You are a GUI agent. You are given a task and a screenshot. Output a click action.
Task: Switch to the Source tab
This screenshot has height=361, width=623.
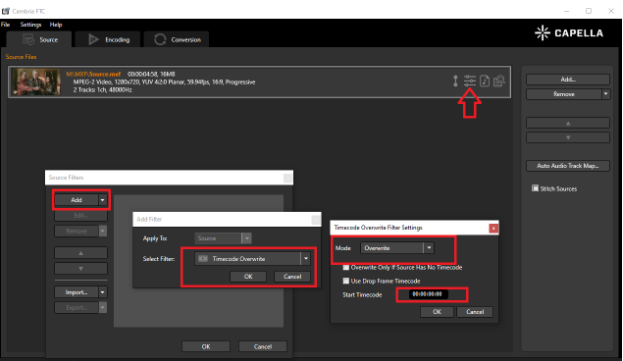(x=39, y=39)
